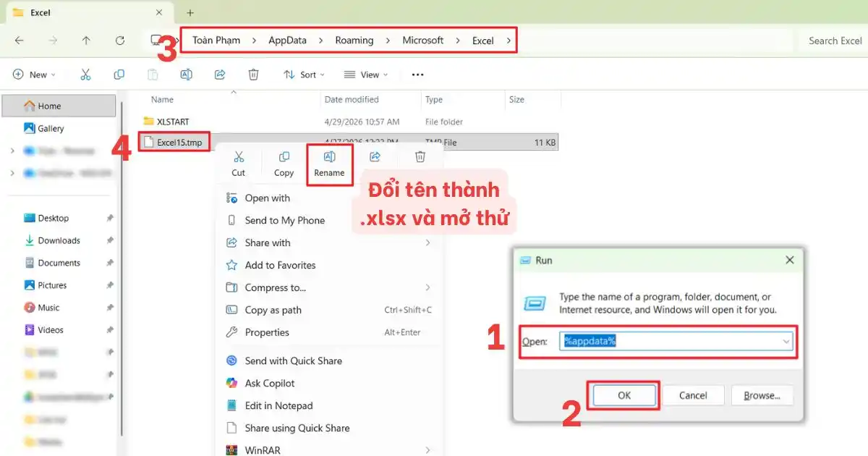868x456 pixels.
Task: Click Browse in Run dialog
Action: (x=762, y=396)
